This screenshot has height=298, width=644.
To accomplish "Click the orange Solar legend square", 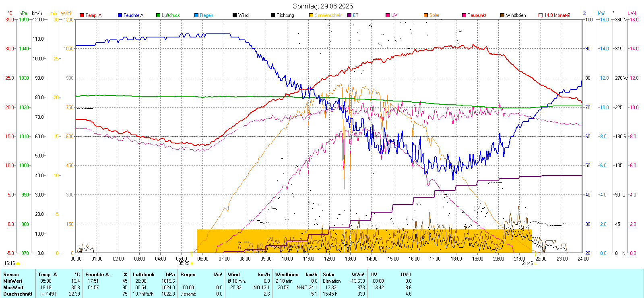I will tap(426, 15).
